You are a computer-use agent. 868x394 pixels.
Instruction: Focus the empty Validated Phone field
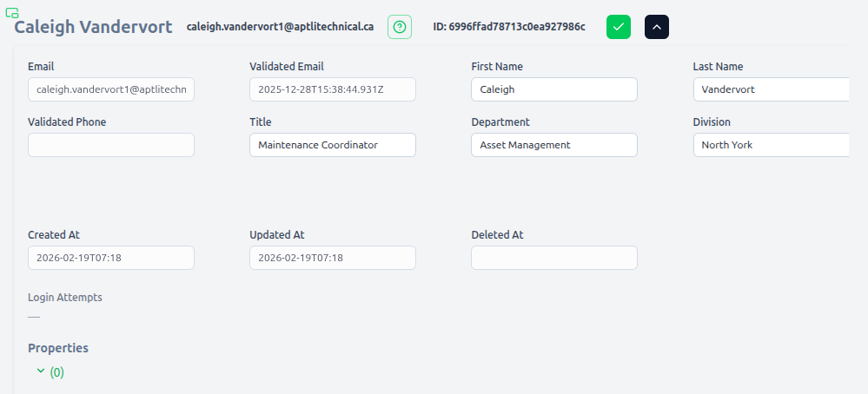pyautogui.click(x=111, y=145)
